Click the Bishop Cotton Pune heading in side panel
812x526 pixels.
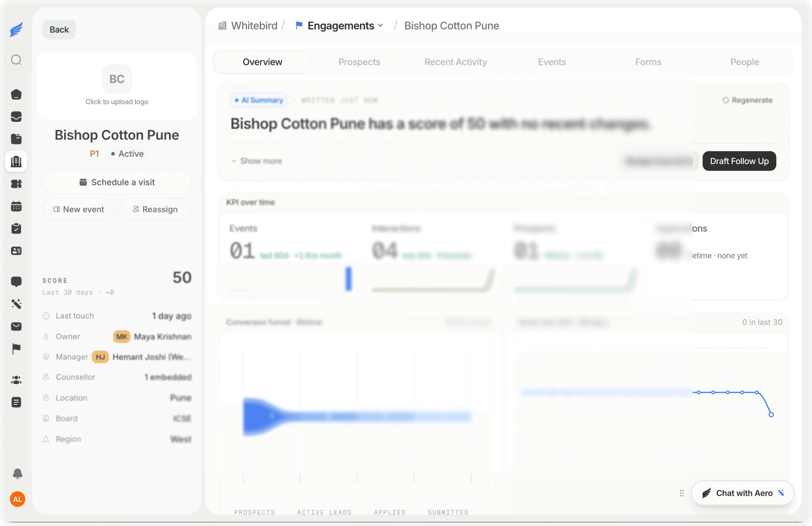click(117, 135)
